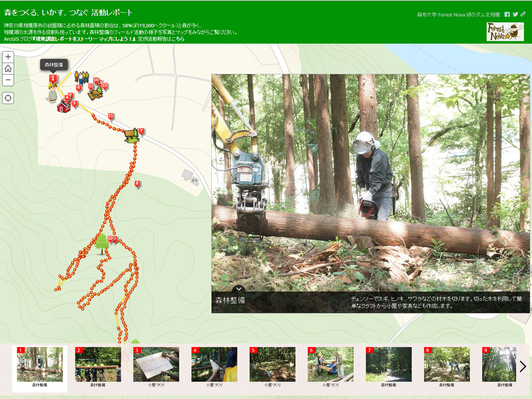This screenshot has height=399, width=532.
Task: Zoom out on the map
Action: 7,80
